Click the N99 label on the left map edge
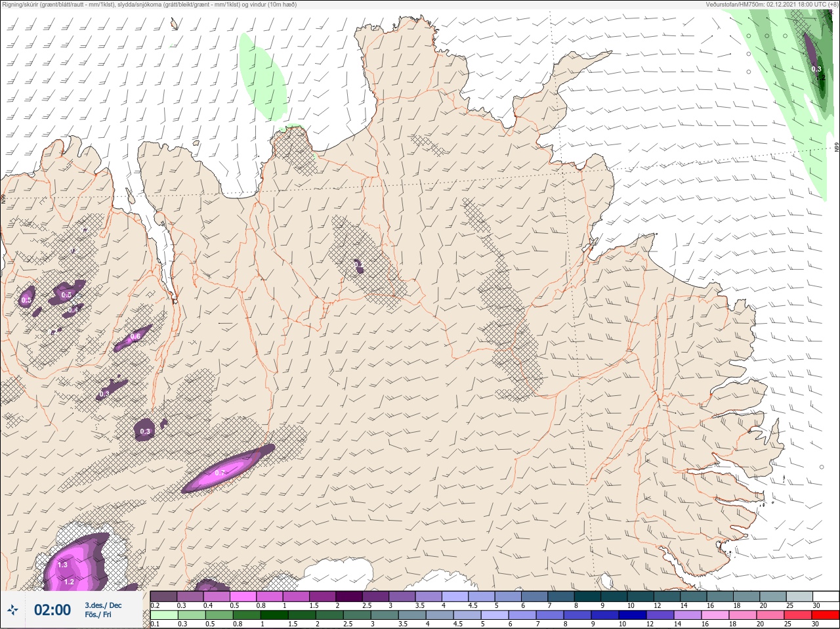This screenshot has height=629, width=840. [3, 198]
